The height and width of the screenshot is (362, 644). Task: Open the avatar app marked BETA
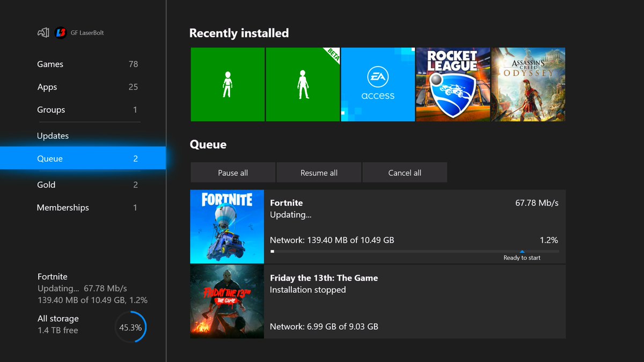[303, 84]
